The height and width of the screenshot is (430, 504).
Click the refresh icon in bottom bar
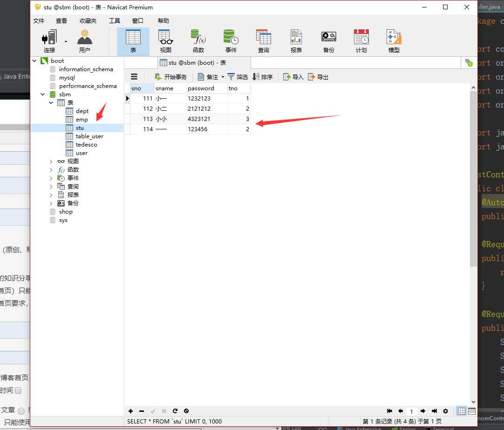click(x=175, y=411)
